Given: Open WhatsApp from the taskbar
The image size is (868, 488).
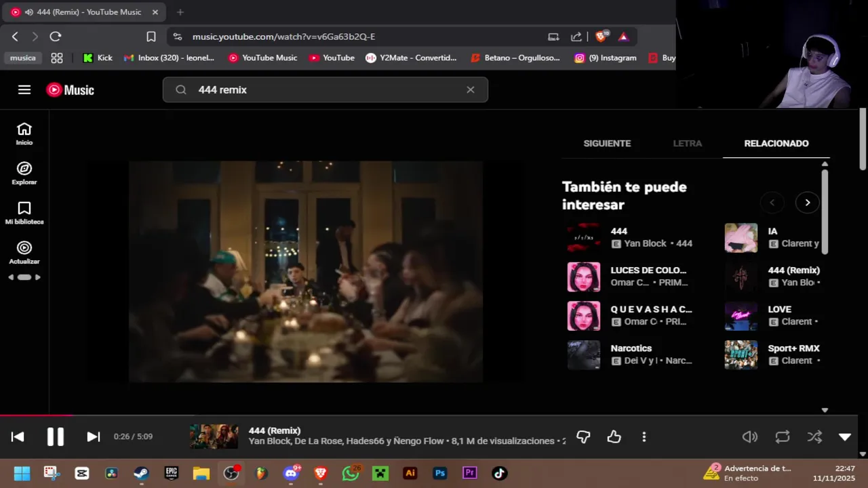Looking at the screenshot, I should 351,473.
